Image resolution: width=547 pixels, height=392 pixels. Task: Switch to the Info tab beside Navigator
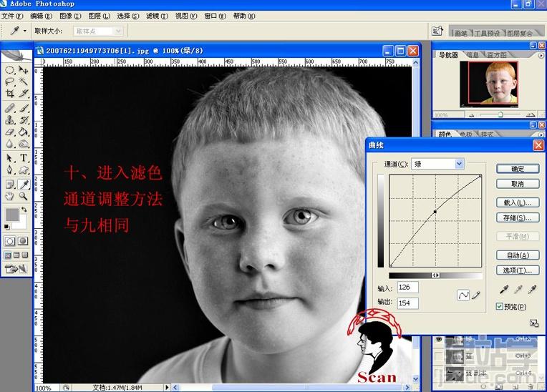pos(472,54)
